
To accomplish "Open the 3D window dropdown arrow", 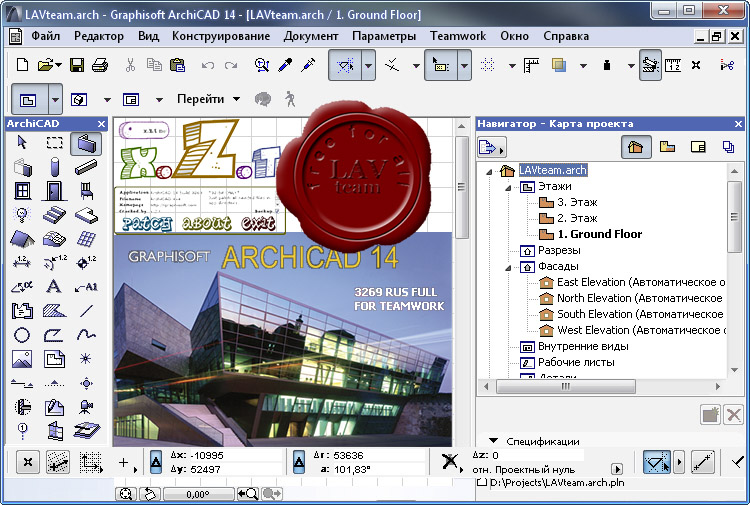I will pos(107,100).
